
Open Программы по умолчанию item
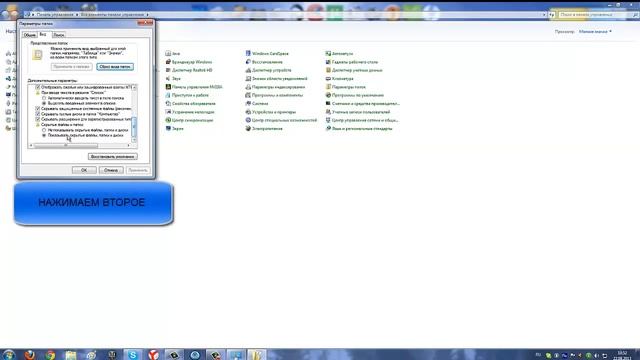click(355, 95)
